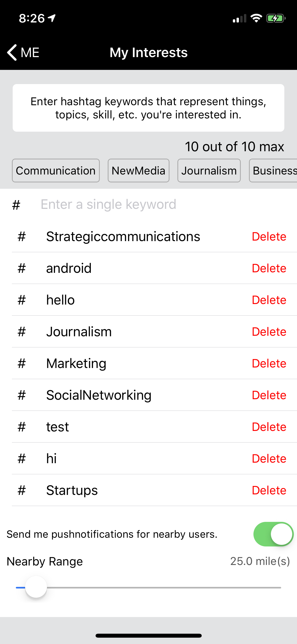Tap the location arrow status icon
The image size is (297, 644).
click(x=52, y=18)
